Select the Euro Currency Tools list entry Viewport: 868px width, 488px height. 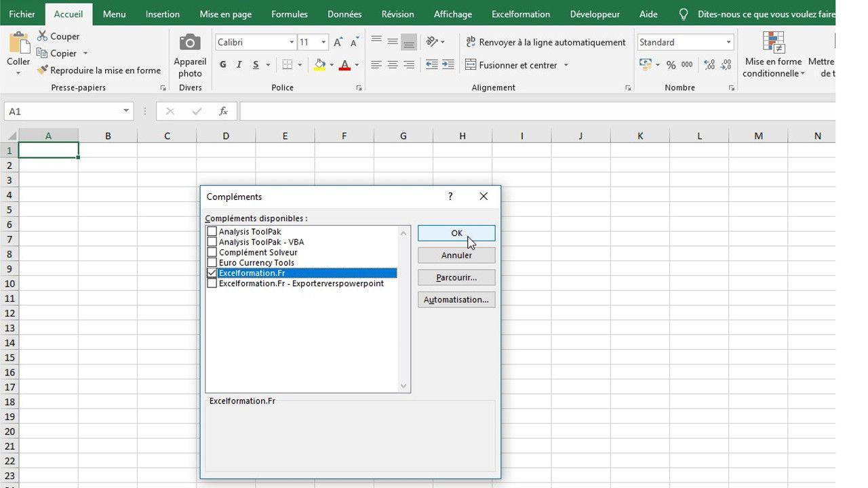click(x=256, y=263)
